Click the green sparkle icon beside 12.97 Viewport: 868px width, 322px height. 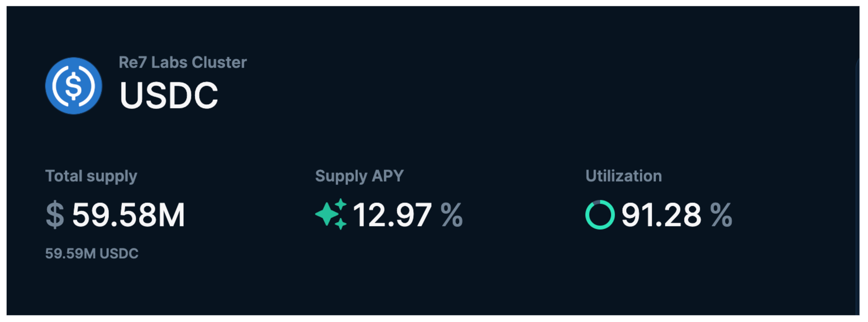coord(331,214)
